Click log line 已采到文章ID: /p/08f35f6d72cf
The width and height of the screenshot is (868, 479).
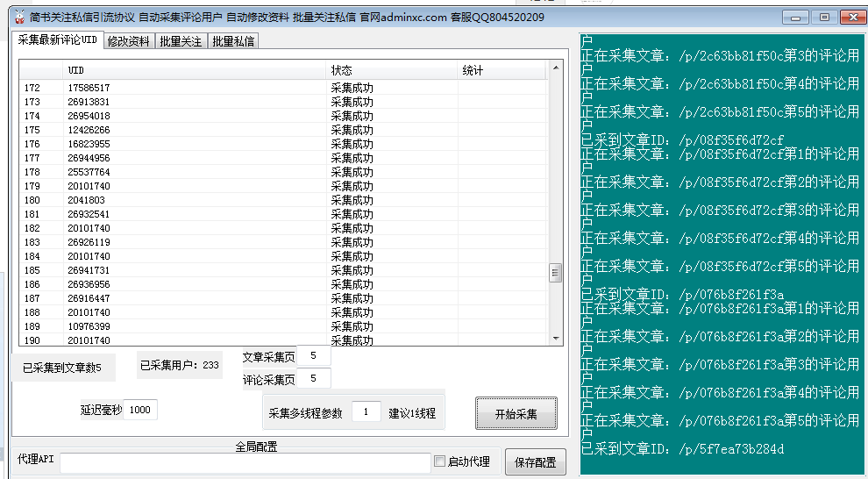[x=682, y=140]
